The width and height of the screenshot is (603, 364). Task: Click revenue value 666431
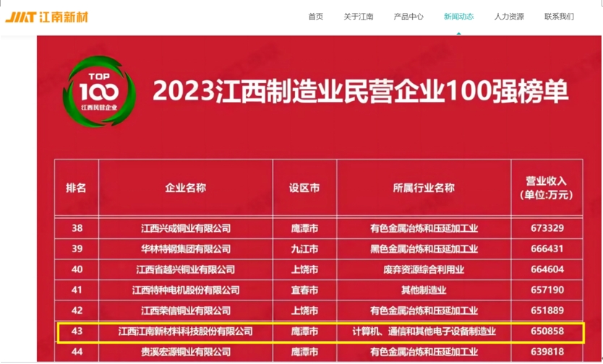click(x=547, y=248)
